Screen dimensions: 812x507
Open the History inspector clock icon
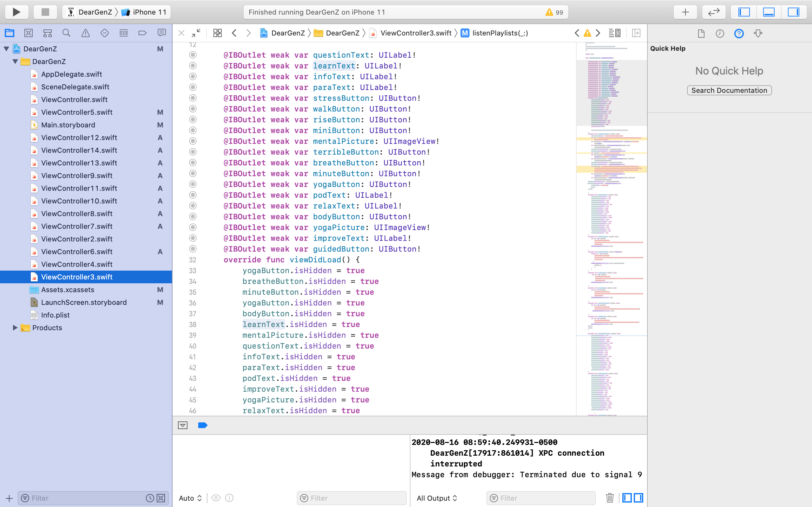(x=720, y=33)
